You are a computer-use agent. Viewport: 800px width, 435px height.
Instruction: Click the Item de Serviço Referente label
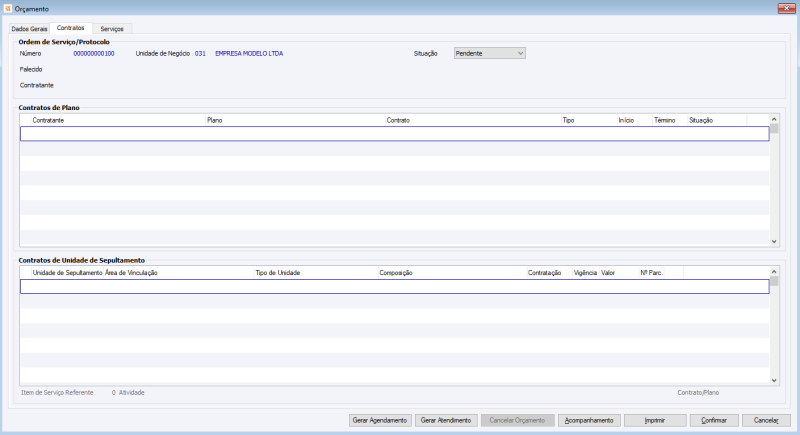pyautogui.click(x=57, y=393)
